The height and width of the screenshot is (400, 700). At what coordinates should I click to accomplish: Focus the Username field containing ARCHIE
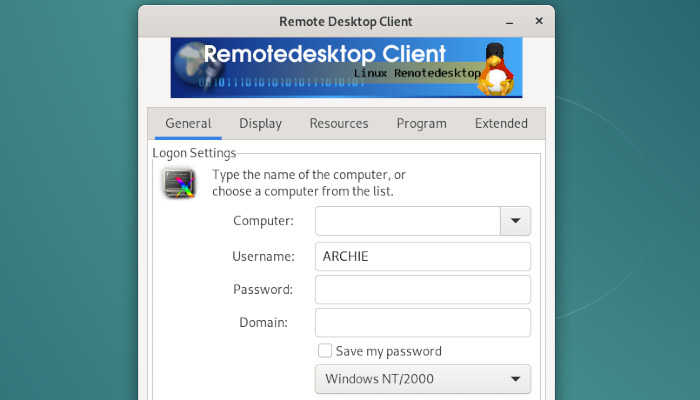pos(423,256)
